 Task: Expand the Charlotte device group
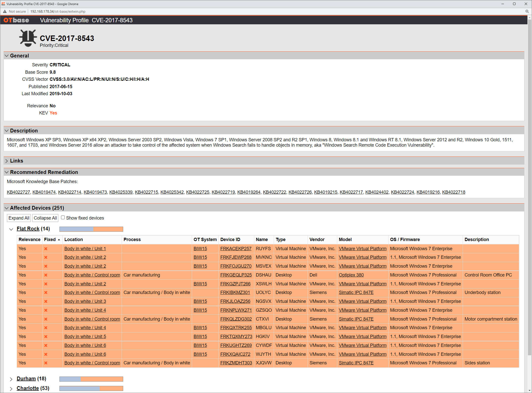coord(11,389)
